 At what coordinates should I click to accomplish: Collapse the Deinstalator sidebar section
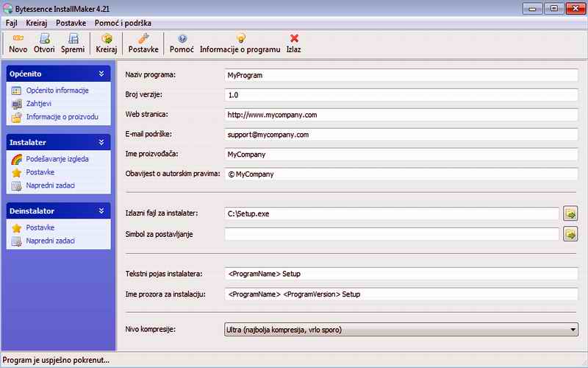tap(101, 211)
